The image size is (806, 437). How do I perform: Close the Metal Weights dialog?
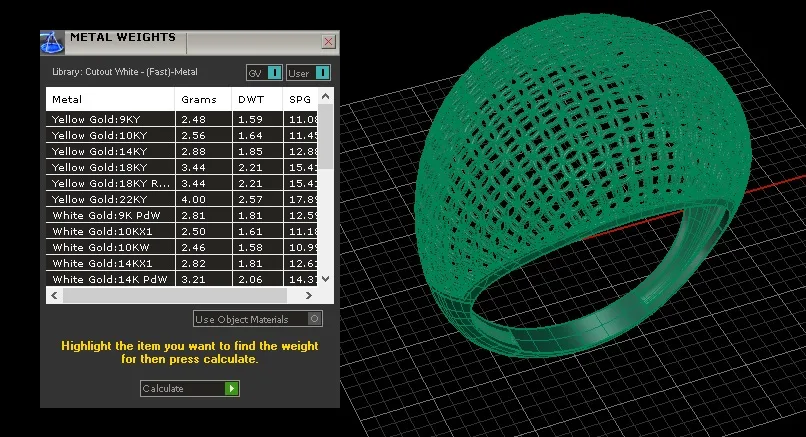coord(328,42)
